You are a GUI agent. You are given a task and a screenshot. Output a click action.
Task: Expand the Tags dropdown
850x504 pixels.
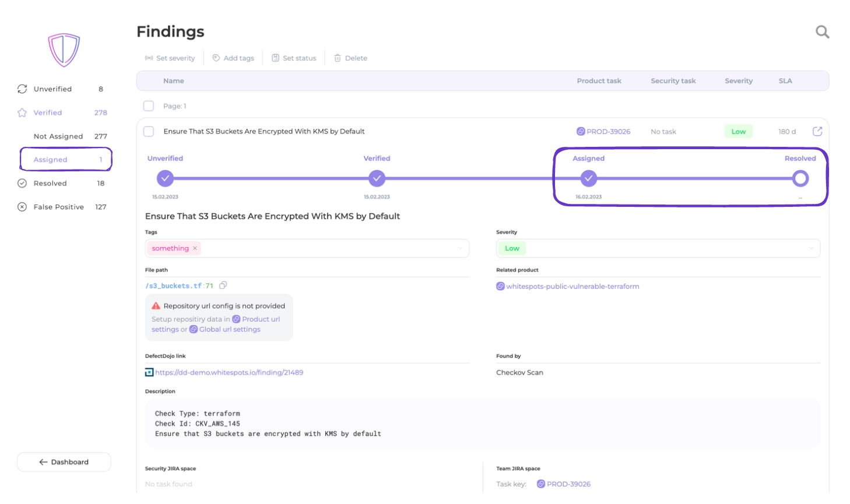tap(460, 248)
